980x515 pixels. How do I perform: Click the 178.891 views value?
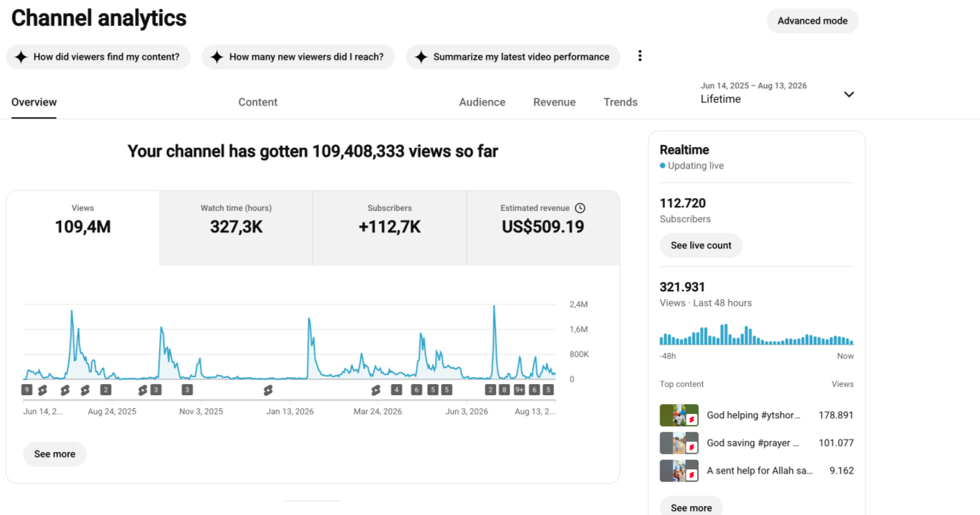pyautogui.click(x=836, y=415)
